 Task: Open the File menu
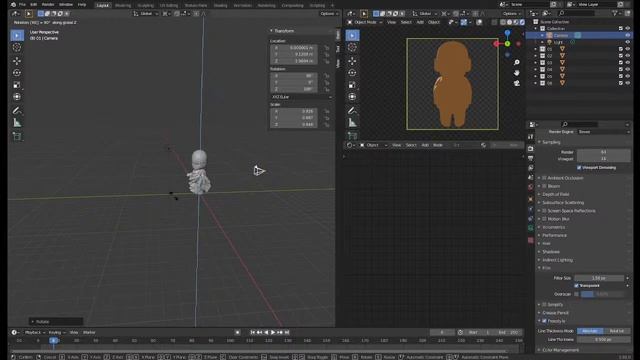point(22,4)
